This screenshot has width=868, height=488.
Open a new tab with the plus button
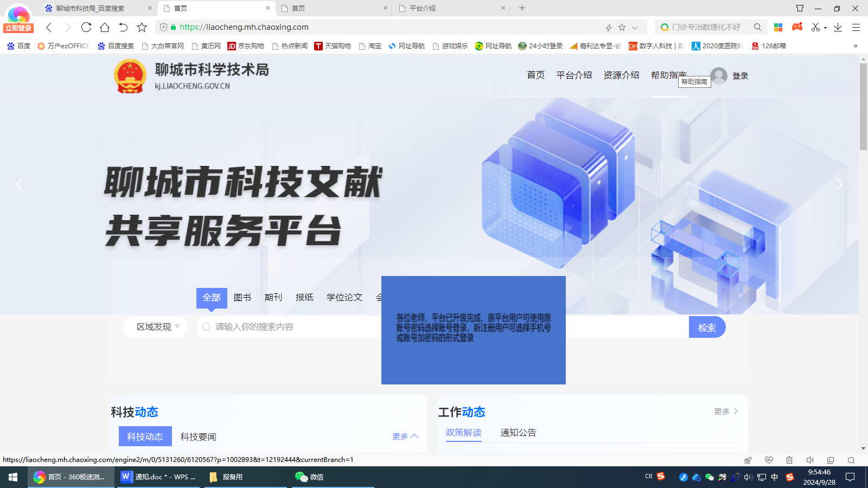(522, 8)
